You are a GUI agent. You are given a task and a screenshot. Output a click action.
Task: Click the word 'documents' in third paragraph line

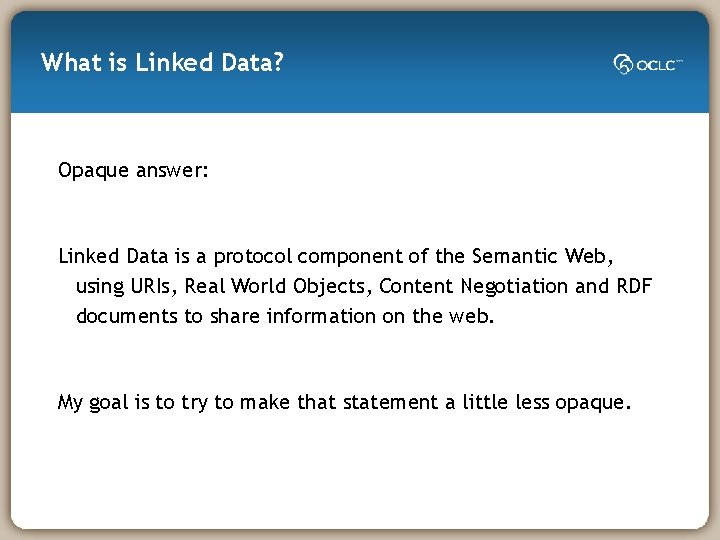(127, 316)
